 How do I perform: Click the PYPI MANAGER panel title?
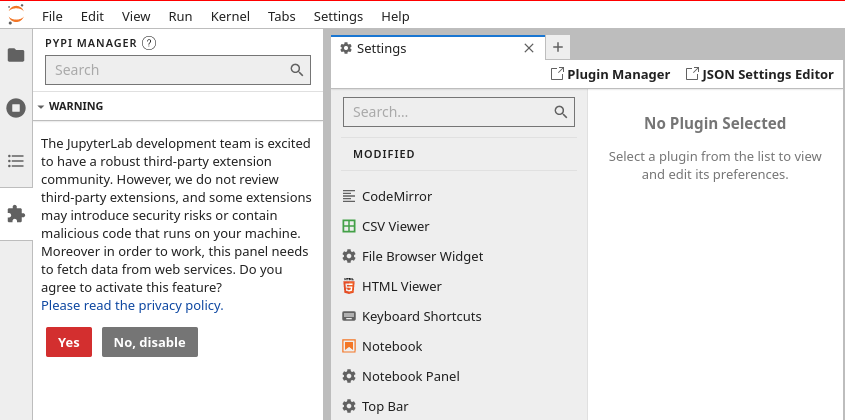pyautogui.click(x=91, y=43)
